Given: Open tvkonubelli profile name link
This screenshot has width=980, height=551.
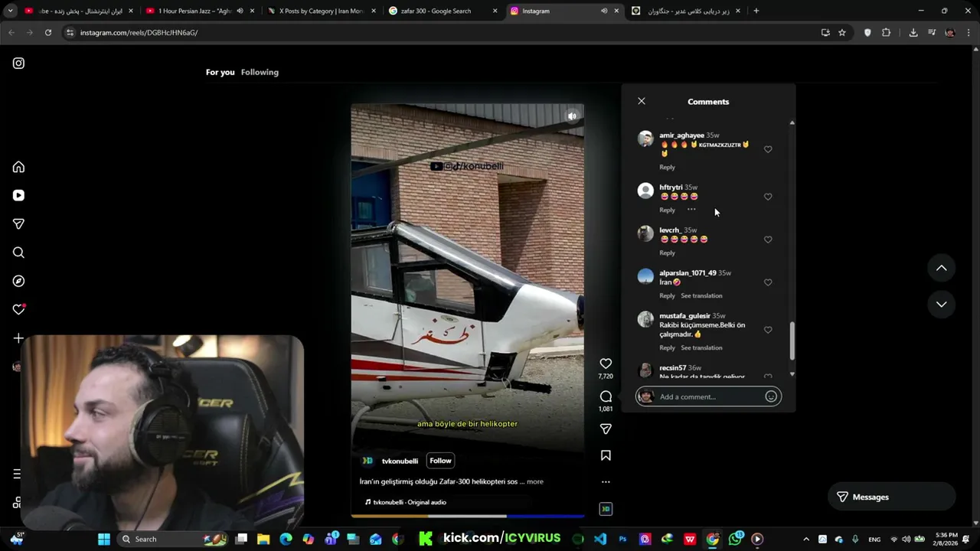Looking at the screenshot, I should [400, 461].
